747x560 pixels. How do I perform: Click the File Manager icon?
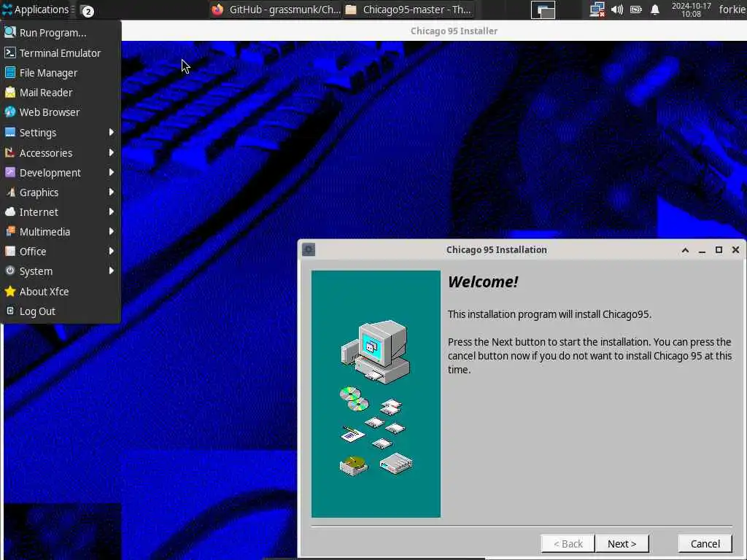pos(10,72)
